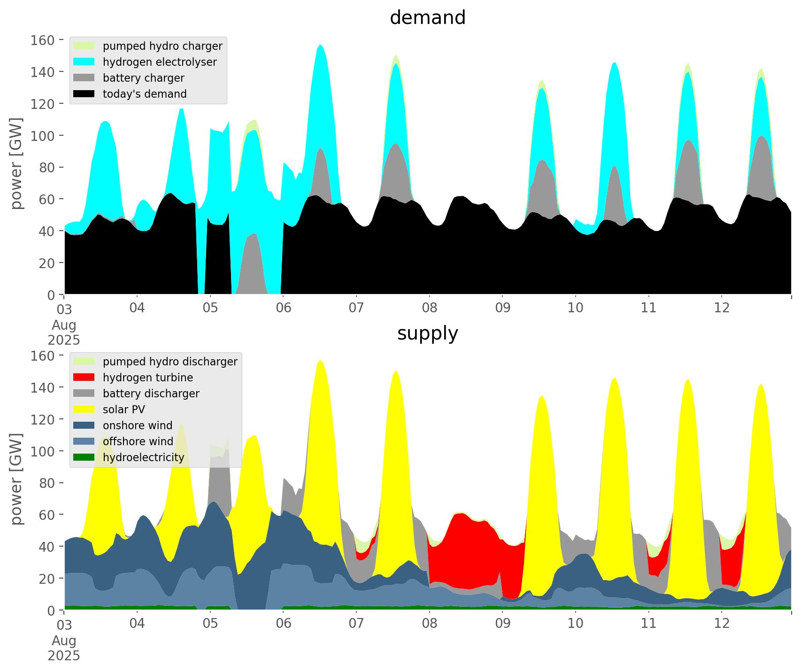Image resolution: width=801 pixels, height=672 pixels.
Task: Click the red hydrogen turbine legend swatch
Action: tap(84, 378)
